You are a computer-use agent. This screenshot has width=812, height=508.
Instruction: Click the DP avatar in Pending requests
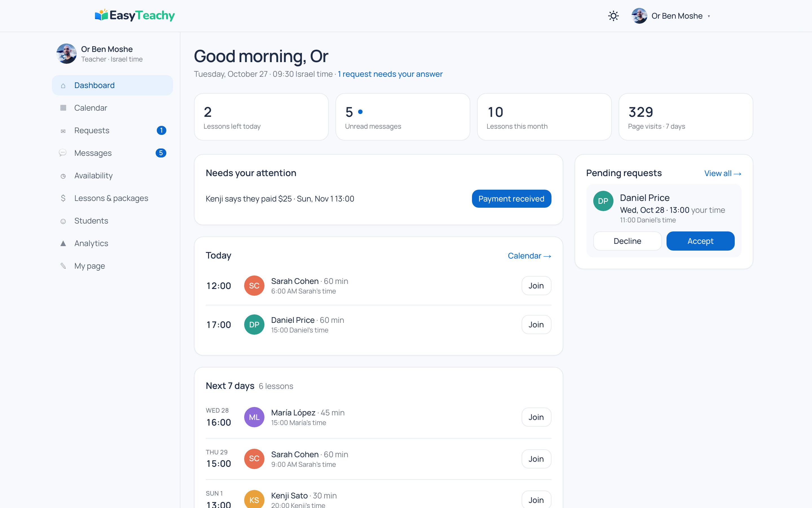(x=603, y=201)
